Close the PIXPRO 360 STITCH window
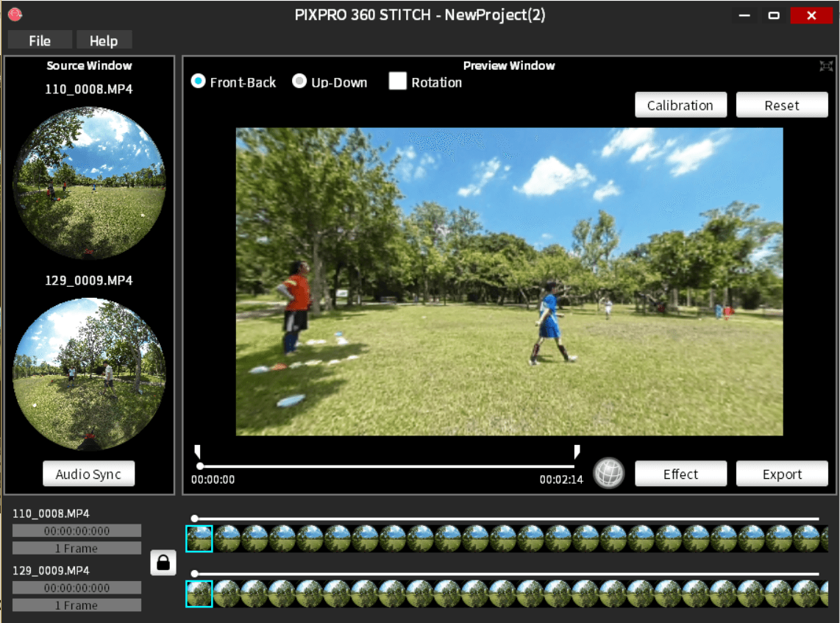Image resolution: width=840 pixels, height=623 pixels. [811, 15]
